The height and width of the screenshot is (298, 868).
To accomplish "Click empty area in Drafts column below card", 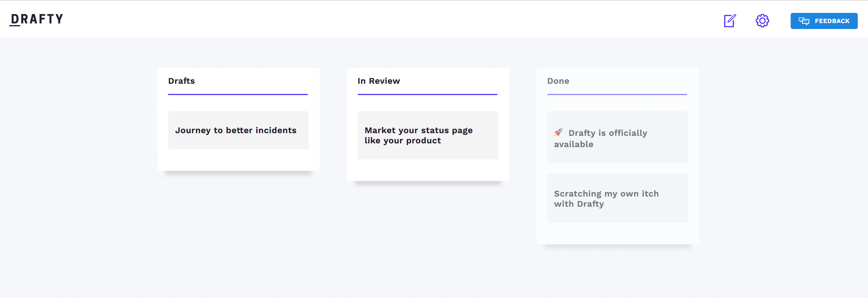I will (x=238, y=160).
